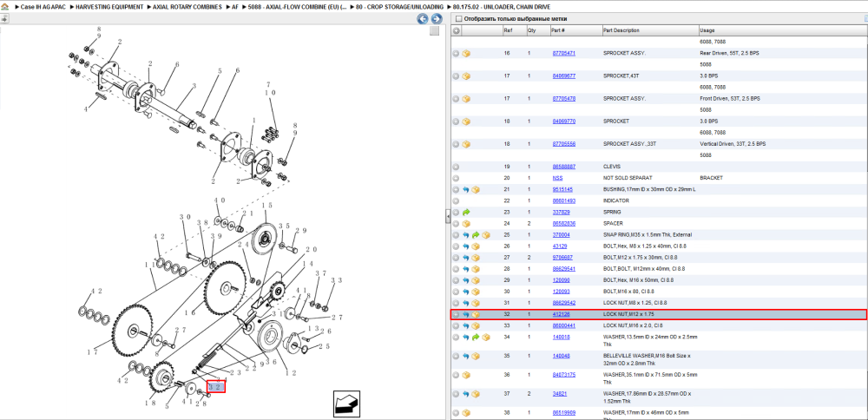
Task: Click the blue arrow icon for SNAP RING row
Action: click(465, 235)
